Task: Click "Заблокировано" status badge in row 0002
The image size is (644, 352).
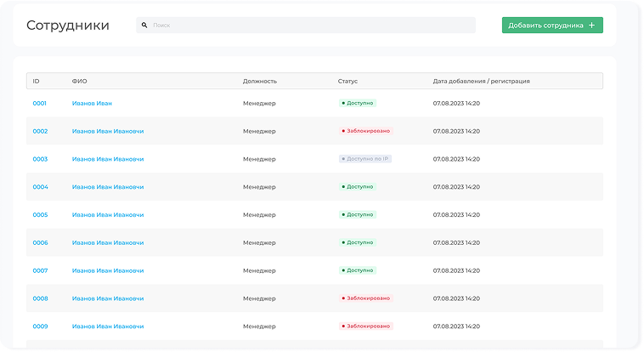Action: (366, 131)
